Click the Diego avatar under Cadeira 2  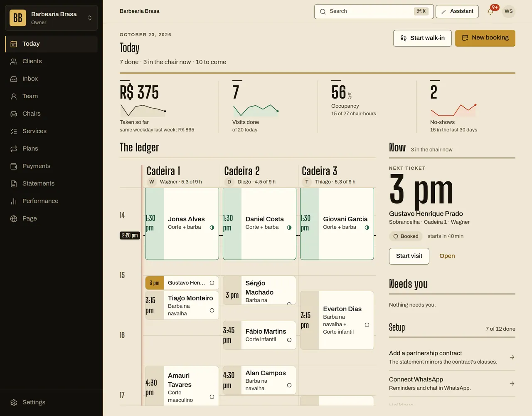(229, 182)
